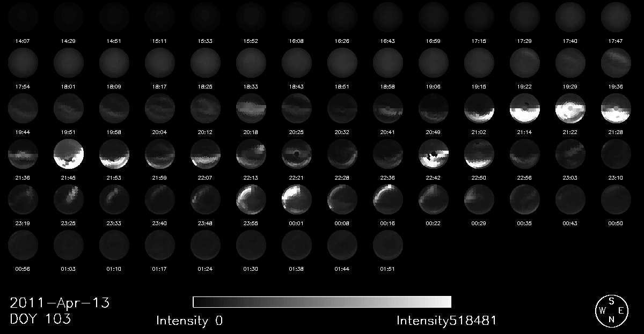This screenshot has height=334, width=644.
Task: Open the disk image labeled 20:41
Action: pyautogui.click(x=388, y=108)
